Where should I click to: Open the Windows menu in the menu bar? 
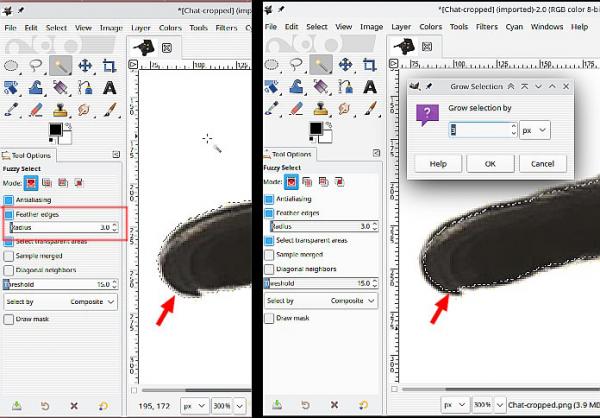point(547,27)
